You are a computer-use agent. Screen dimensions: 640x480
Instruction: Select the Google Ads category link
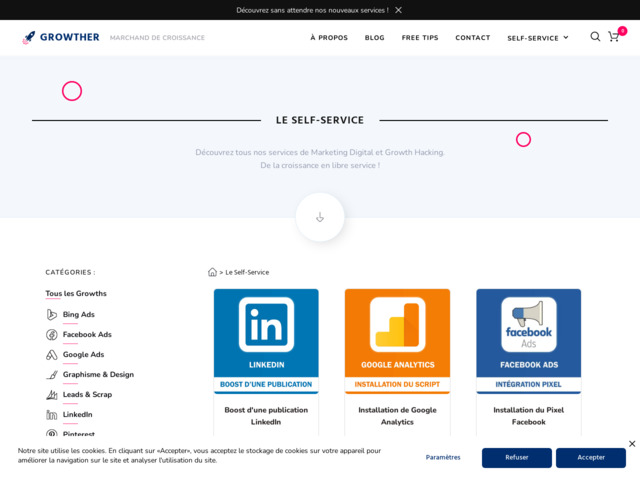pyautogui.click(x=83, y=355)
